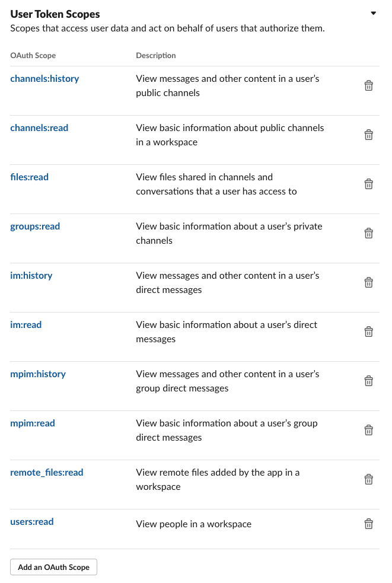The height and width of the screenshot is (583, 392).
Task: Delete the channels:read scope
Action: click(x=368, y=134)
